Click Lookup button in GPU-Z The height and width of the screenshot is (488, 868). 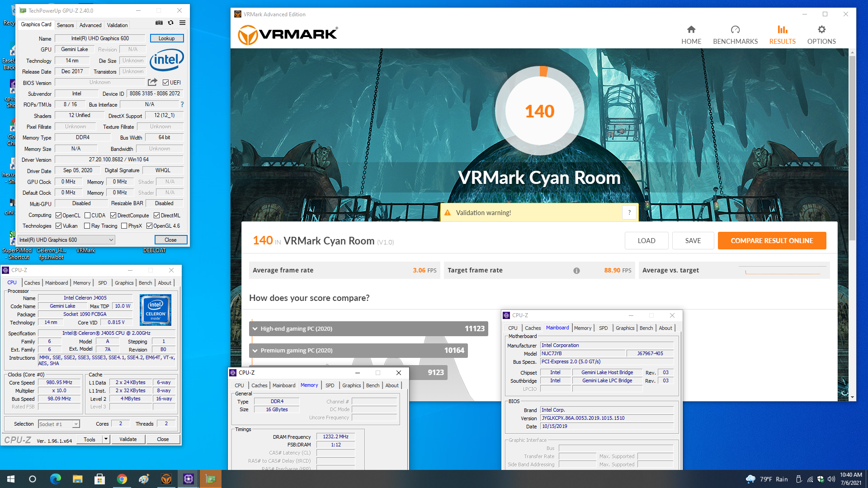167,38
